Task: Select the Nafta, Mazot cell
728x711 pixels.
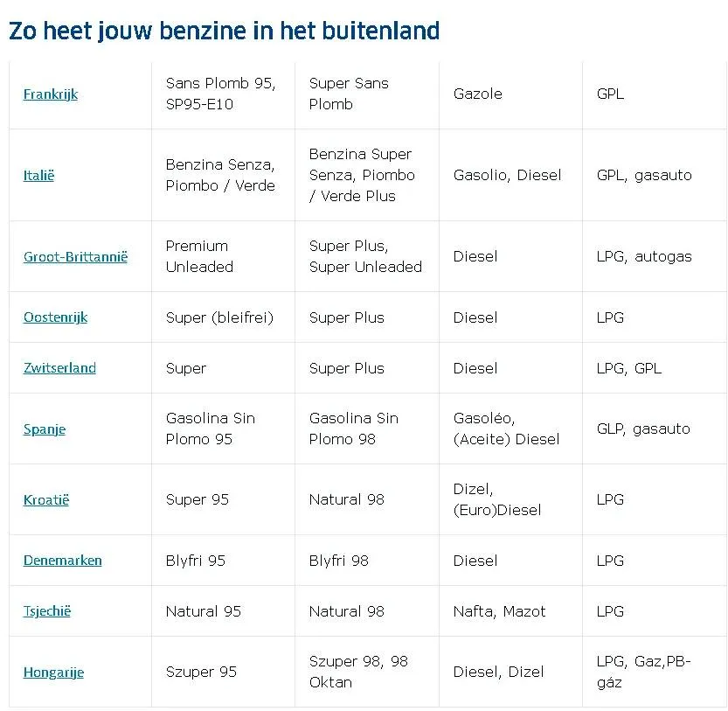Action: [510, 611]
